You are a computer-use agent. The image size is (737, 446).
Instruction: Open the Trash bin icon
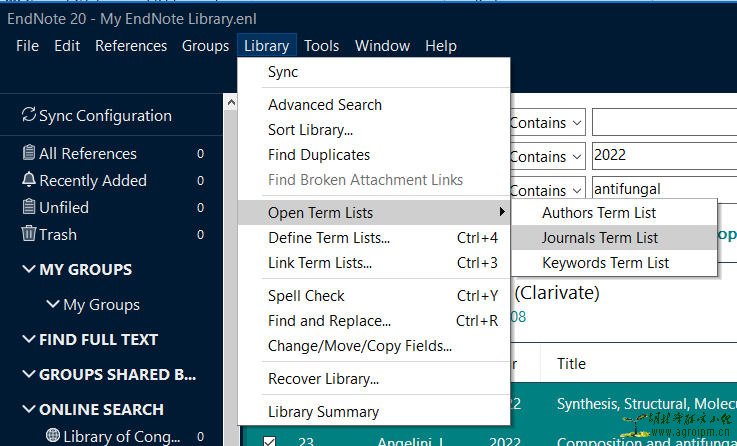(28, 234)
